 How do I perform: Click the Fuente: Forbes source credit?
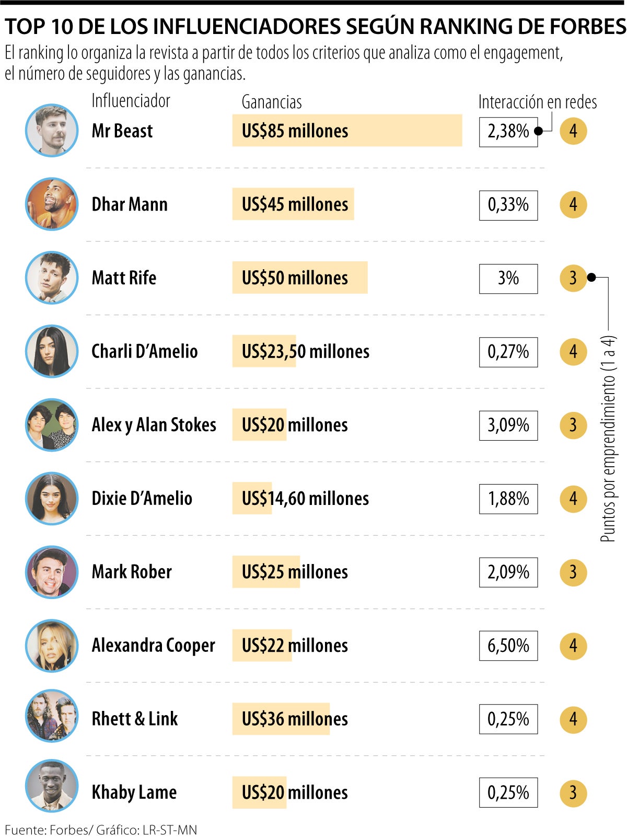click(x=101, y=830)
